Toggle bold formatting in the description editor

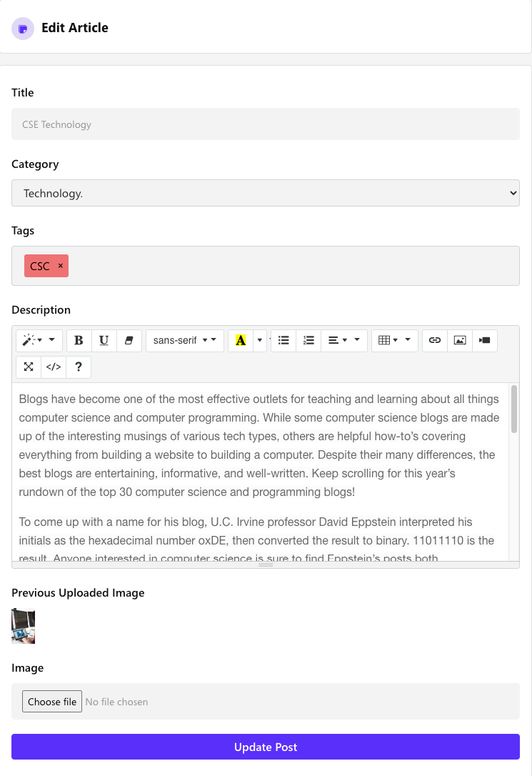79,340
